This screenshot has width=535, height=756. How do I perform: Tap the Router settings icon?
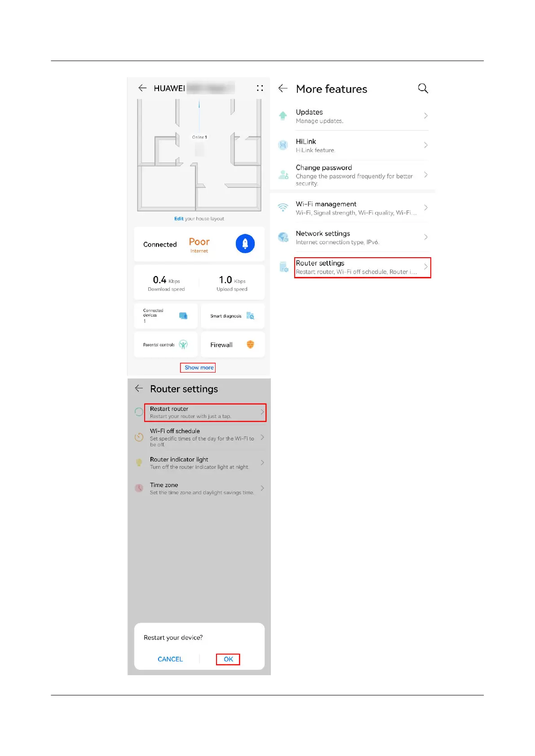point(284,267)
